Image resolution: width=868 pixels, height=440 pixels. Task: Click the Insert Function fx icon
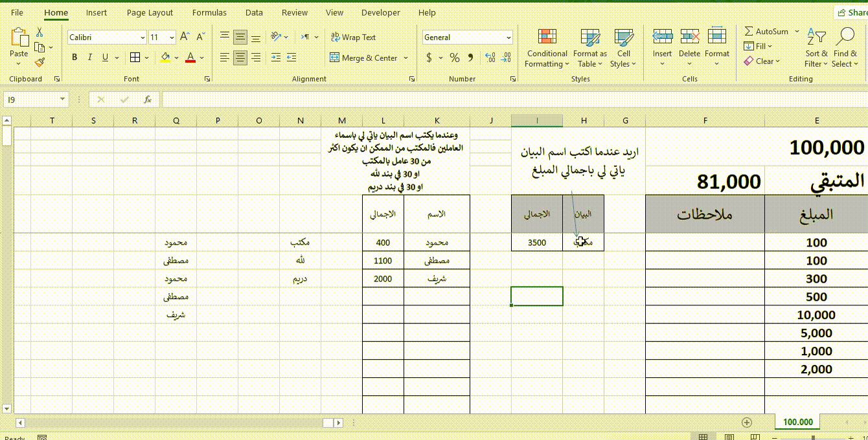pyautogui.click(x=148, y=100)
